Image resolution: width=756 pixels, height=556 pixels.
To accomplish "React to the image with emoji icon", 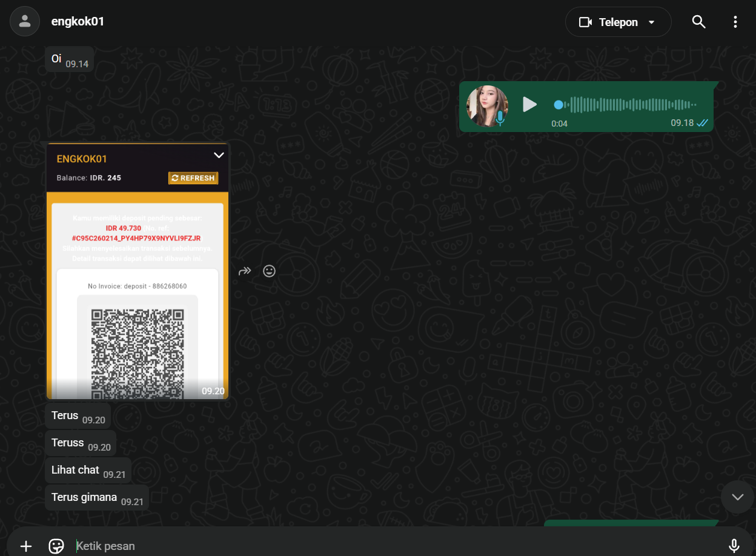I will [x=270, y=271].
